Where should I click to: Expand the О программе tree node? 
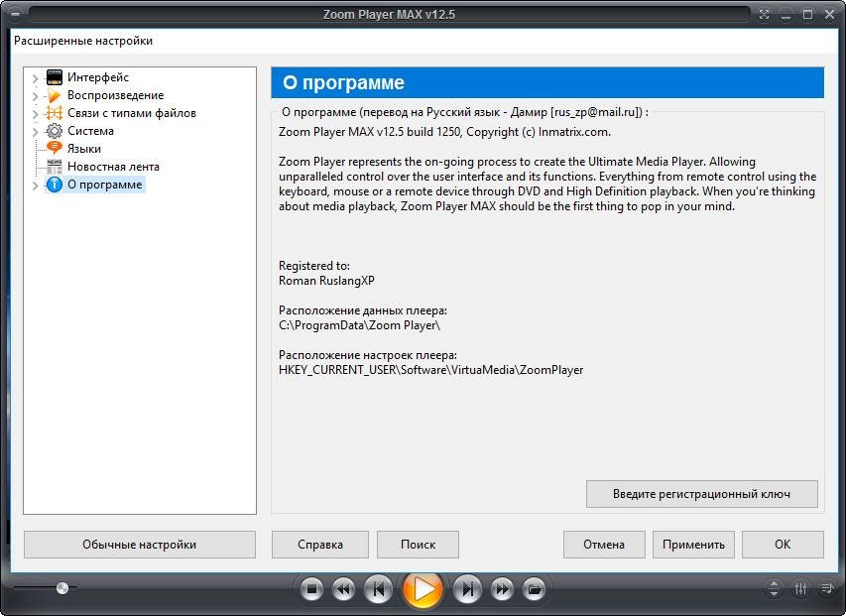[x=35, y=185]
